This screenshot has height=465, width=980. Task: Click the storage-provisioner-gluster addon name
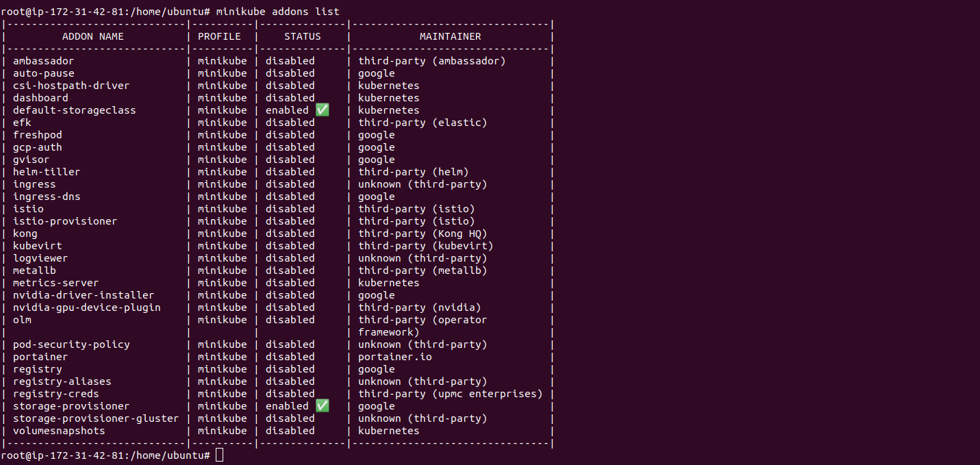pos(96,418)
